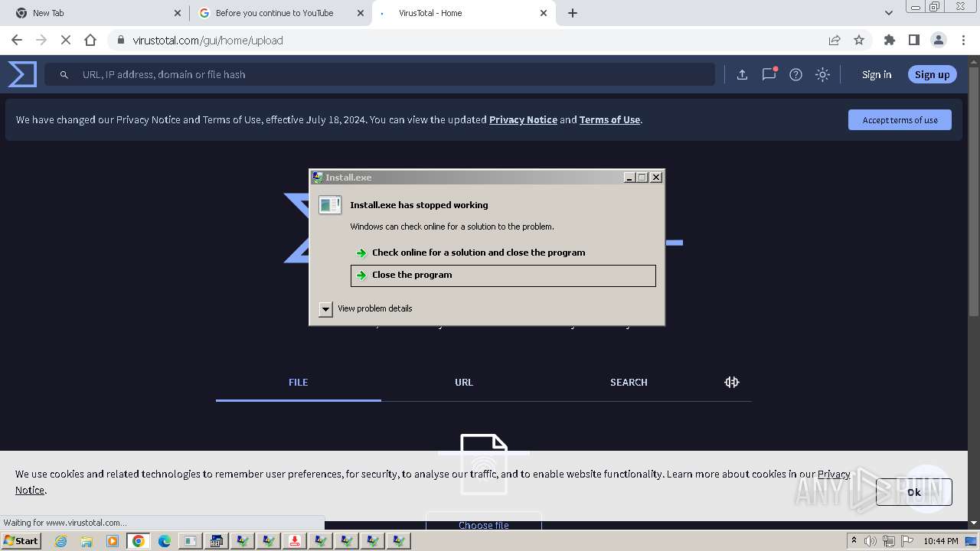Open Windows Media Player taskbar icon
Viewport: 980px width, 551px height.
pyautogui.click(x=113, y=541)
